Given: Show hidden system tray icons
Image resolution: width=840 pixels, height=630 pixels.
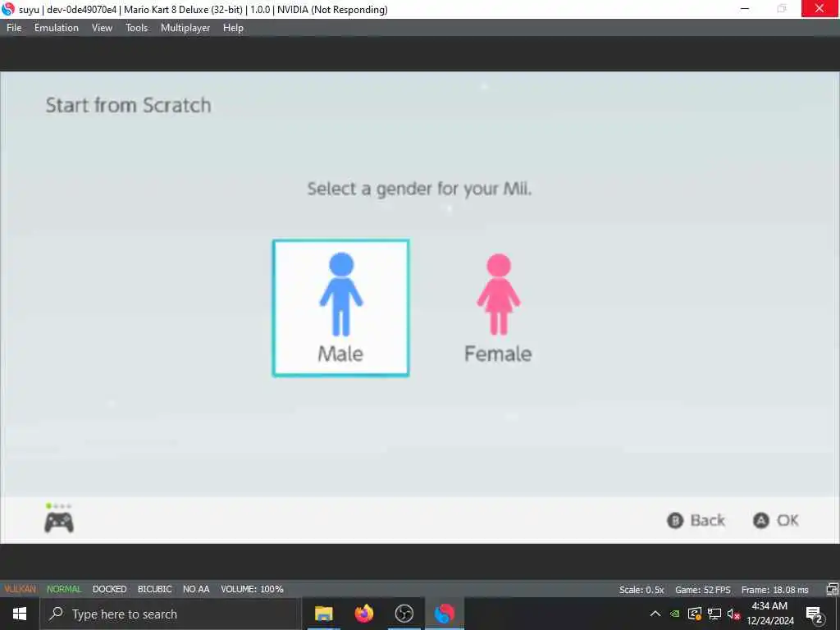Looking at the screenshot, I should click(655, 614).
